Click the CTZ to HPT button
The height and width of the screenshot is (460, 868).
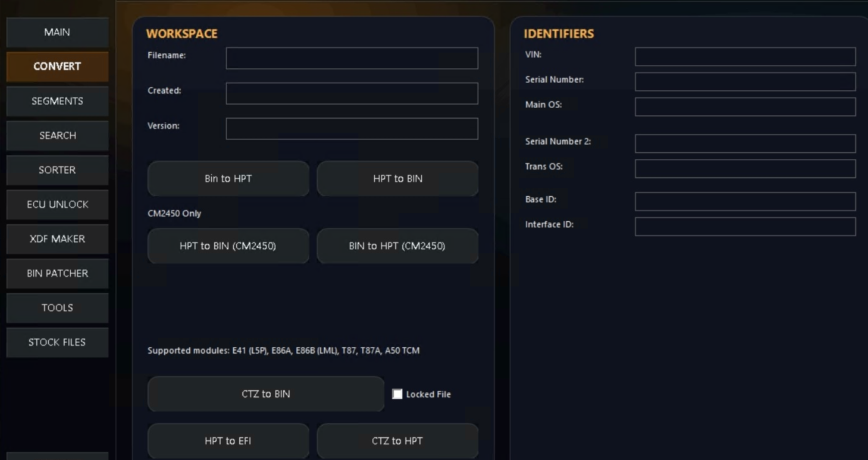(x=397, y=441)
